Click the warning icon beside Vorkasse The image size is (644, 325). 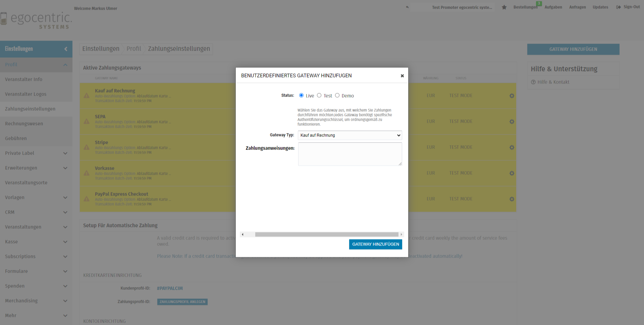tap(87, 173)
